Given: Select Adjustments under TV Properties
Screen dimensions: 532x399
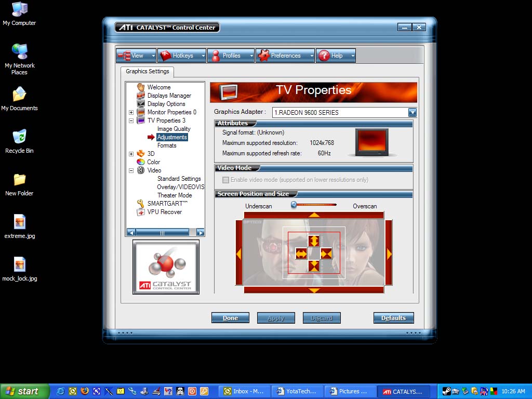Looking at the screenshot, I should pos(172,137).
